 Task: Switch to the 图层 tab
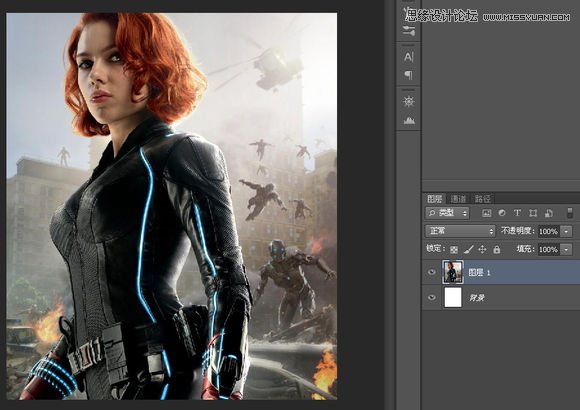pos(435,199)
